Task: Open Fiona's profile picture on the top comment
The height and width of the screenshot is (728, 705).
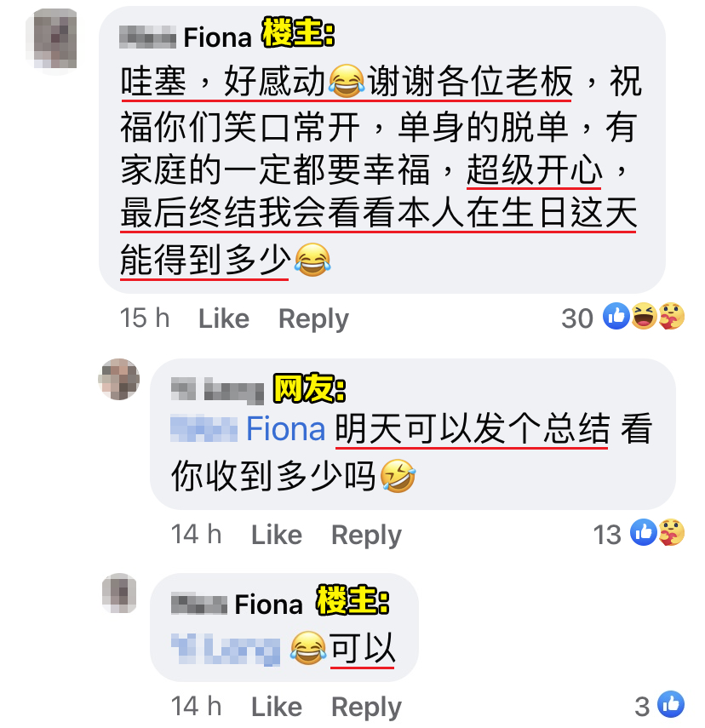Action: tap(52, 39)
